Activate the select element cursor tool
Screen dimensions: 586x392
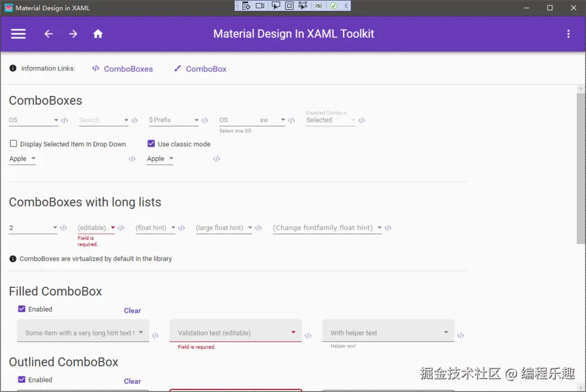pos(276,5)
